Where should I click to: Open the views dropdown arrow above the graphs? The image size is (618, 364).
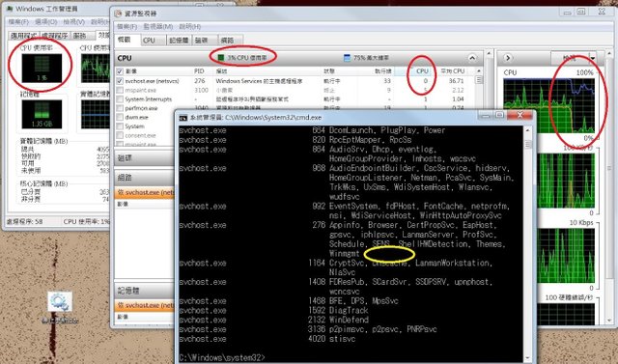pyautogui.click(x=592, y=58)
